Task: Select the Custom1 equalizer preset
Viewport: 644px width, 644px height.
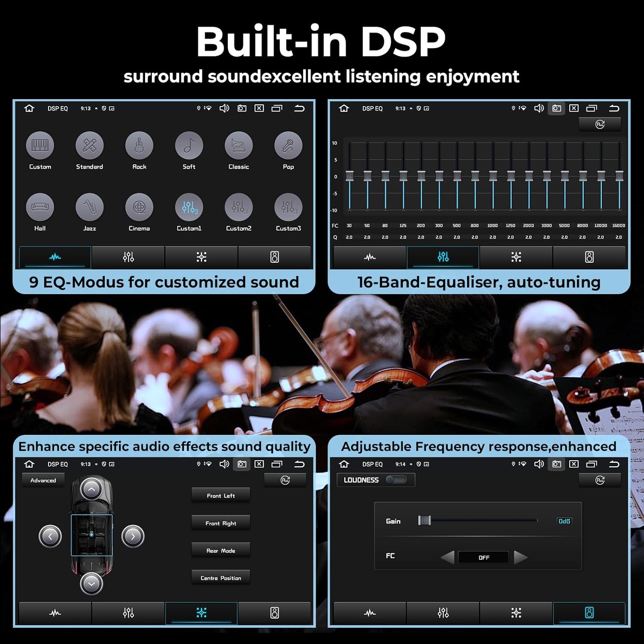Action: click(x=189, y=207)
